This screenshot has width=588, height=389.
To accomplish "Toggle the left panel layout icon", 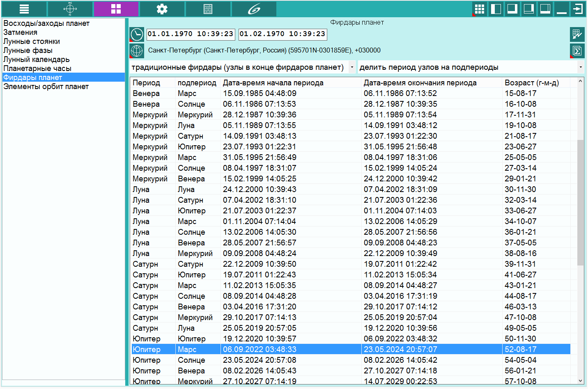I will pos(496,9).
